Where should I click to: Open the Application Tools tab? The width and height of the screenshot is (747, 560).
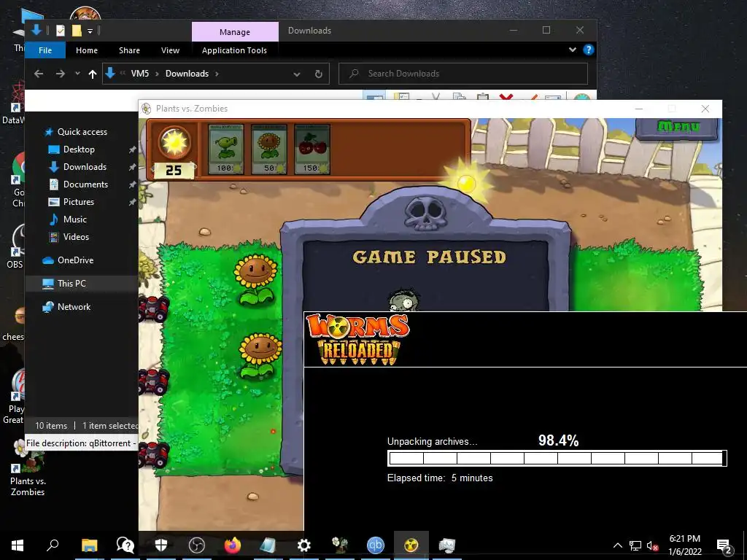(234, 50)
